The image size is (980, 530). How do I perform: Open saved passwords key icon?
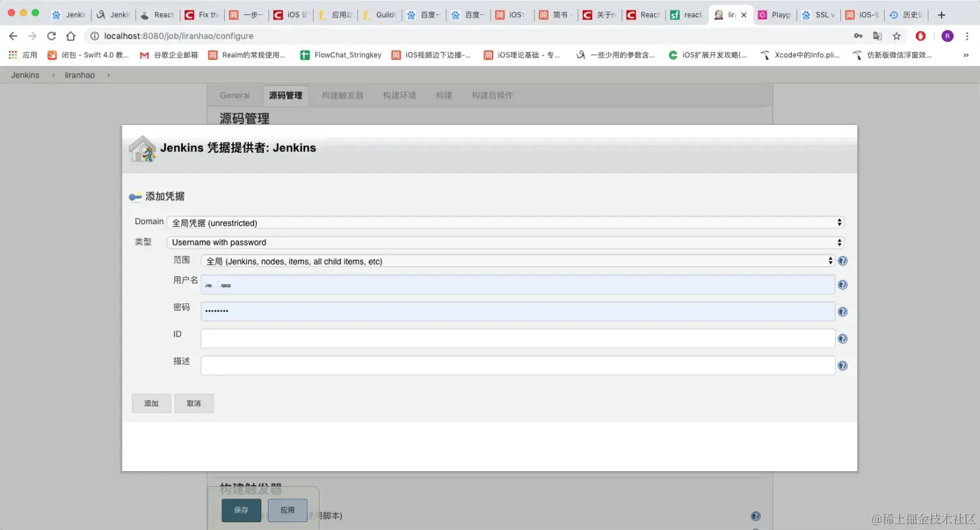pyautogui.click(x=858, y=36)
